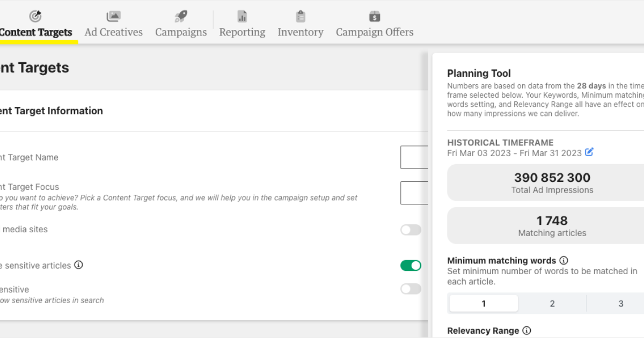The height and width of the screenshot is (338, 644).
Task: Open the sensitive articles info tooltip
Action: (78, 265)
